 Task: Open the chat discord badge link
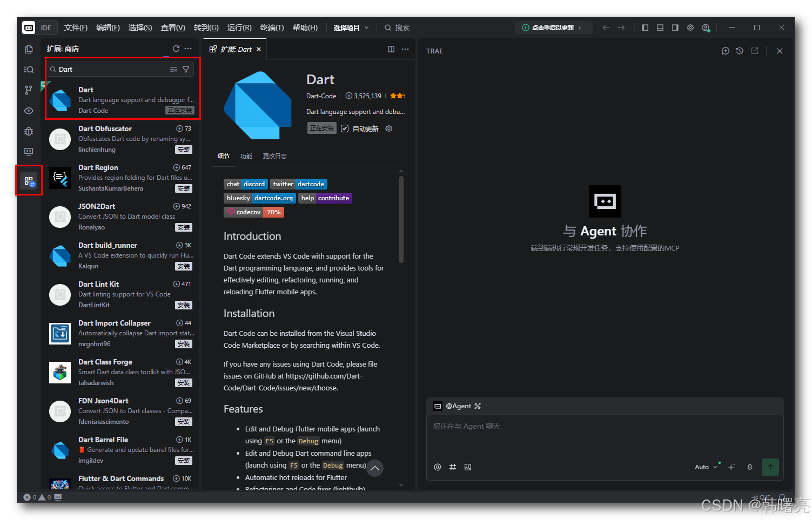click(x=246, y=184)
